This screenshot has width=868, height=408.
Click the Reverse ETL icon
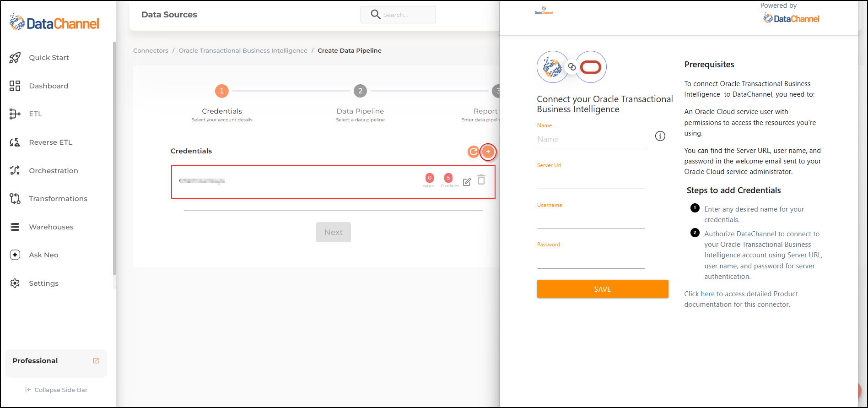pos(15,142)
